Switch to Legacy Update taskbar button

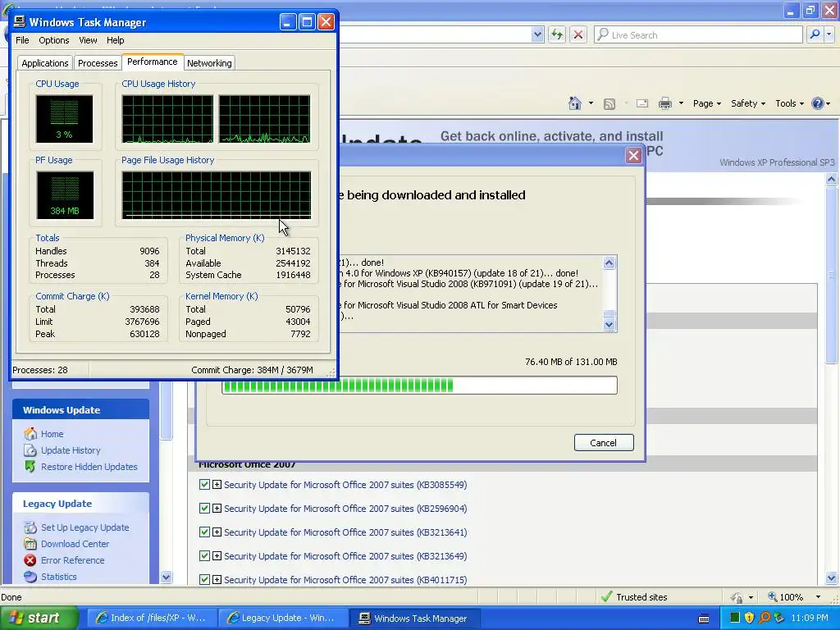pos(282,619)
